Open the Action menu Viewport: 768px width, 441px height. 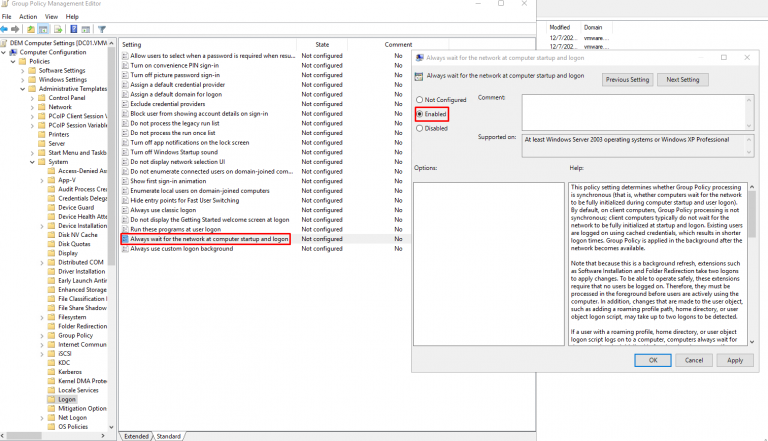[27, 17]
